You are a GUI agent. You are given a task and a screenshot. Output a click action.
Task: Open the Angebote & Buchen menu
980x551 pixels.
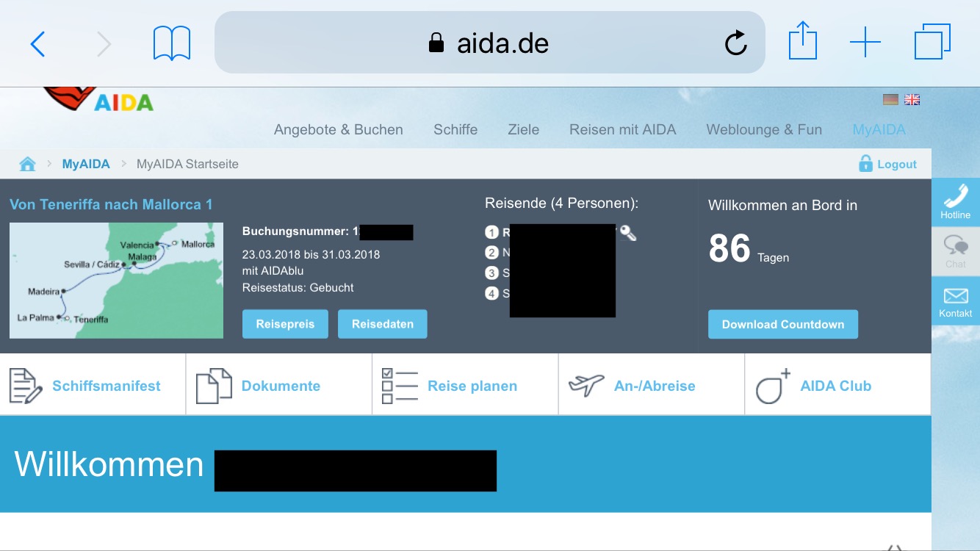point(338,129)
